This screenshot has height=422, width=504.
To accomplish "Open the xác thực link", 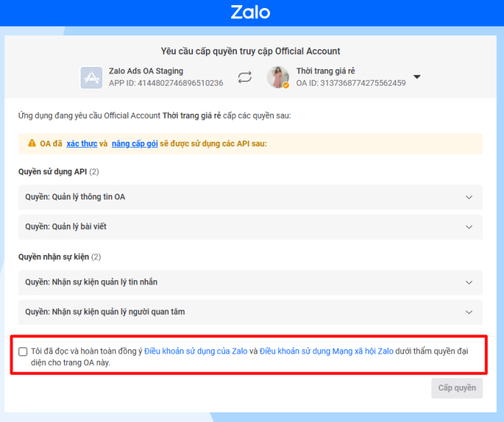I will 82,143.
